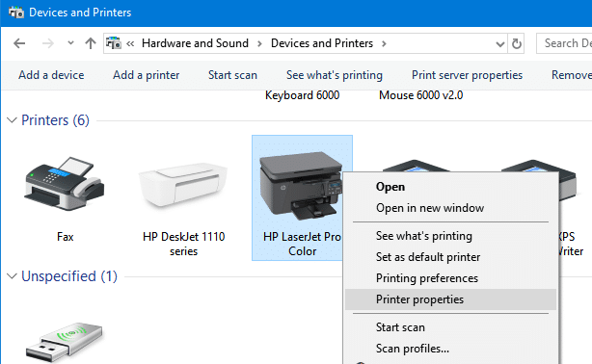Image resolution: width=592 pixels, height=364 pixels.
Task: Click the HP LaserJet Pro Color label
Action: 303,244
